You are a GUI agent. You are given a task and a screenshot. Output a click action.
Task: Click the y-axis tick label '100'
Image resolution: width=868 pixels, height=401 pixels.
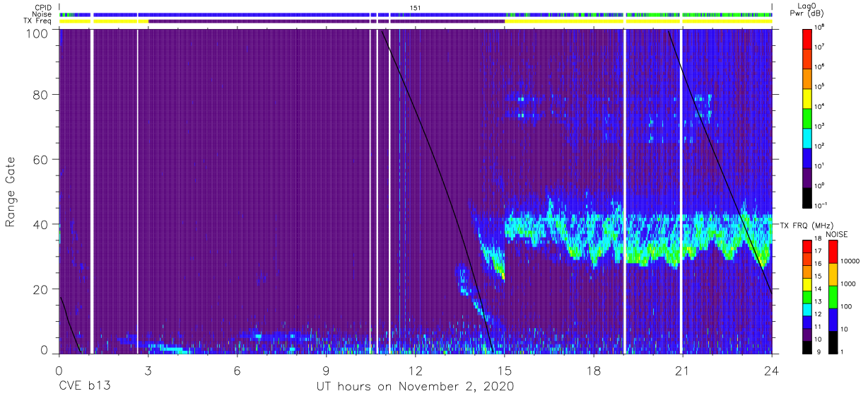pyautogui.click(x=38, y=33)
